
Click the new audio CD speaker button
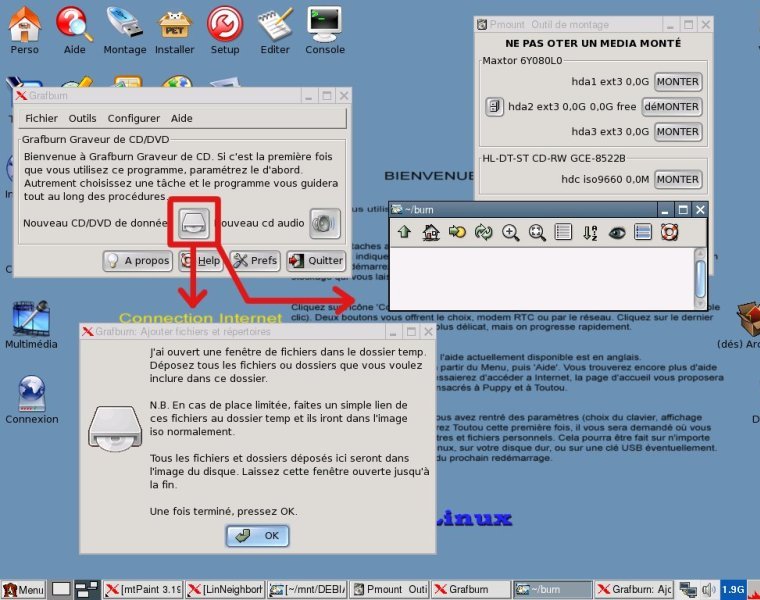coord(324,223)
